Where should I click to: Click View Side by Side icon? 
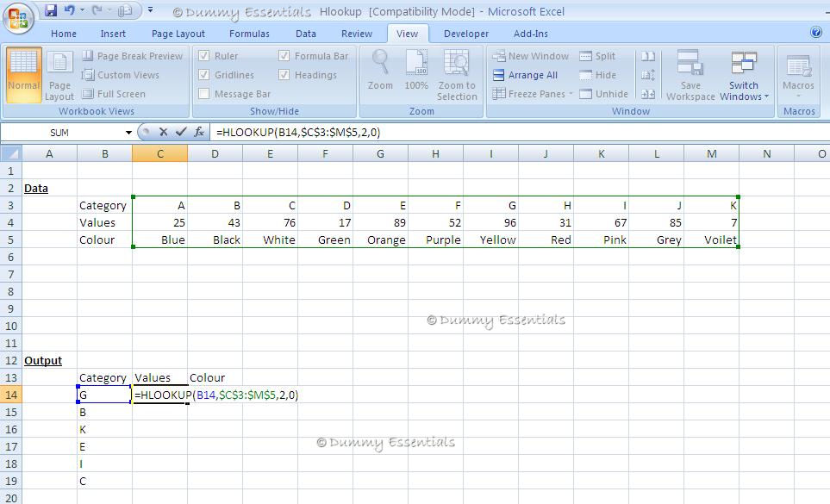pyautogui.click(x=648, y=56)
